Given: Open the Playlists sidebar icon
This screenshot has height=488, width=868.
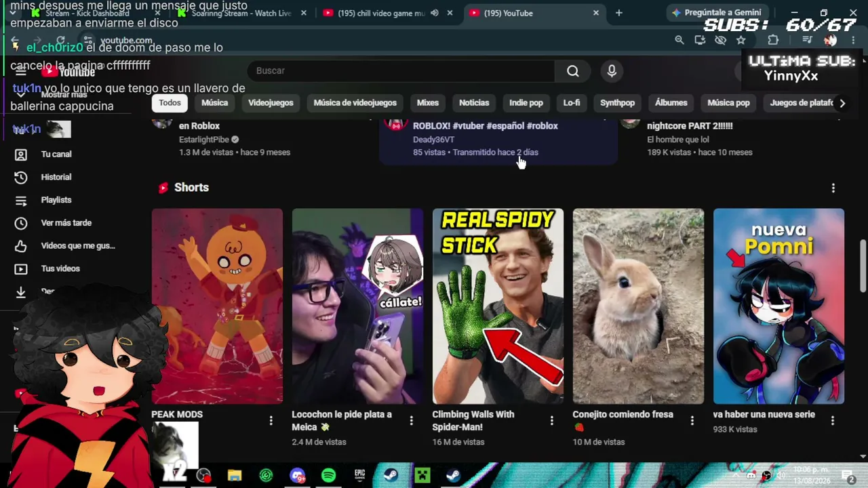Looking at the screenshot, I should coord(21,201).
